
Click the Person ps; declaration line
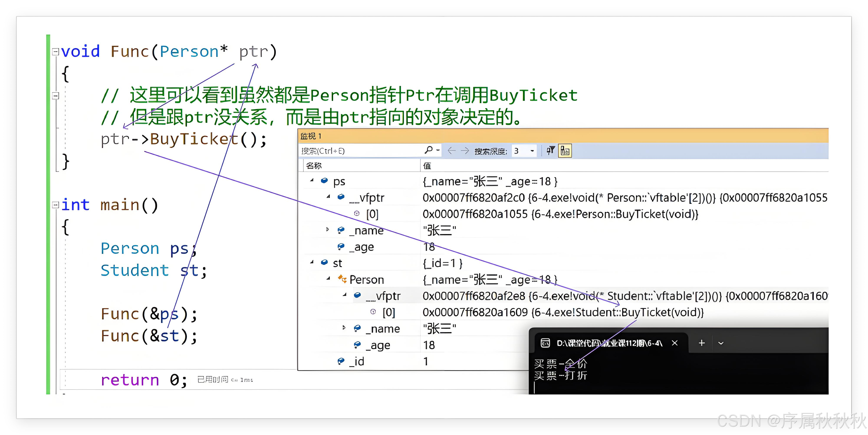click(149, 249)
